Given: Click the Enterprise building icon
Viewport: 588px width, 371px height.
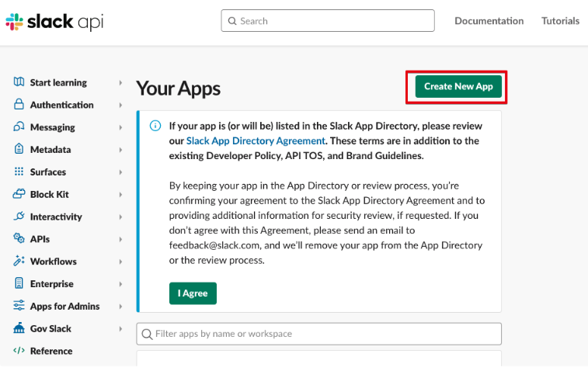Looking at the screenshot, I should 19,283.
